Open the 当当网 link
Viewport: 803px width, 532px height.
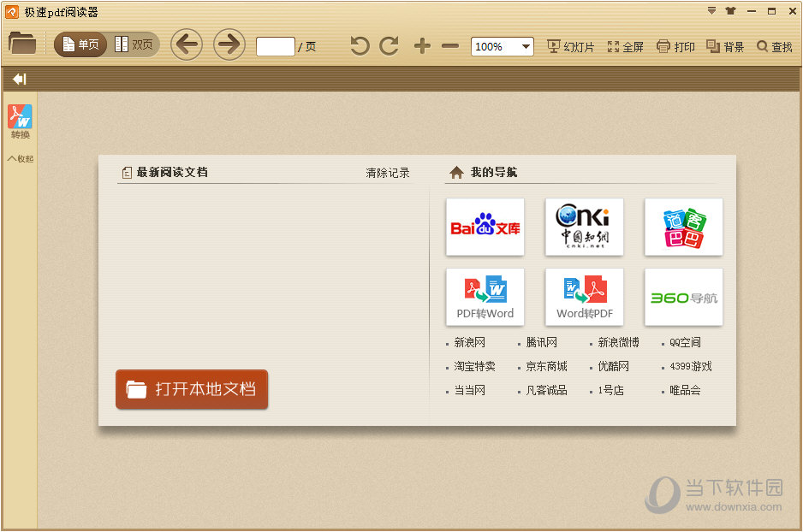pos(469,390)
